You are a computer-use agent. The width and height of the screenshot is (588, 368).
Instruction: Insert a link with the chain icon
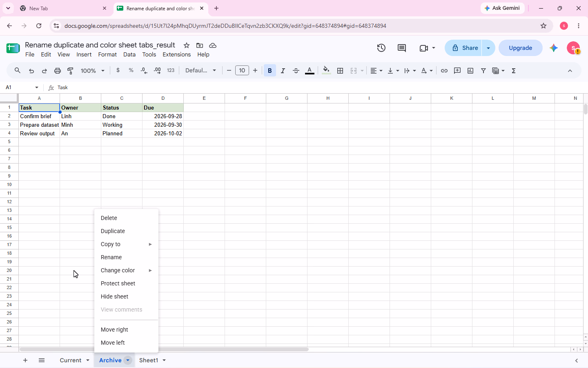pos(444,71)
